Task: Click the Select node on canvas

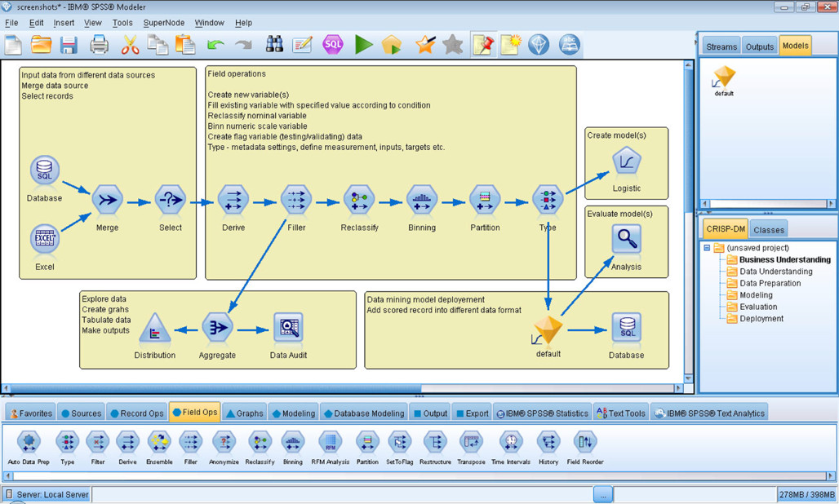Action: (171, 200)
